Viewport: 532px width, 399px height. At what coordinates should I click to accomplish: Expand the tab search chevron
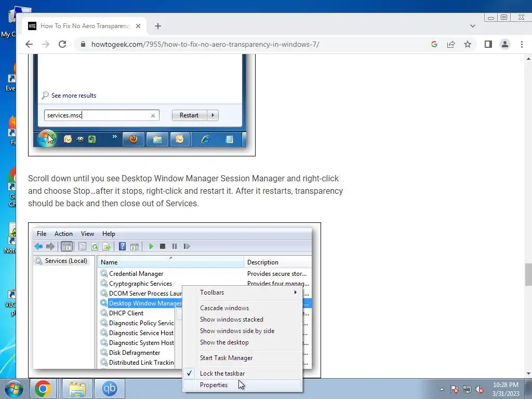click(473, 26)
